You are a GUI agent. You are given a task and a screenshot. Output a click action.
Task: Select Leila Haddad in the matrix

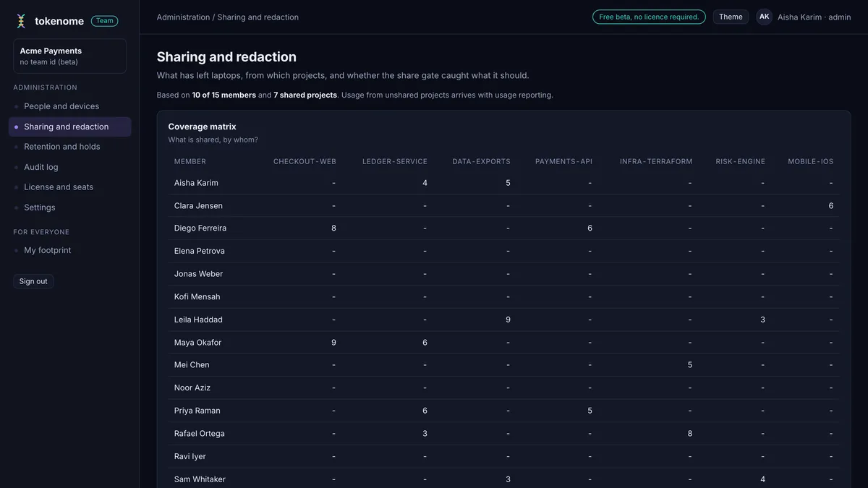coord(198,320)
